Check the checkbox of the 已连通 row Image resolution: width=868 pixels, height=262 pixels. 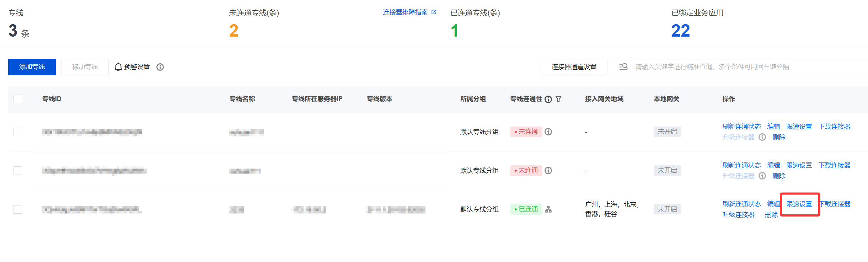tap(18, 209)
